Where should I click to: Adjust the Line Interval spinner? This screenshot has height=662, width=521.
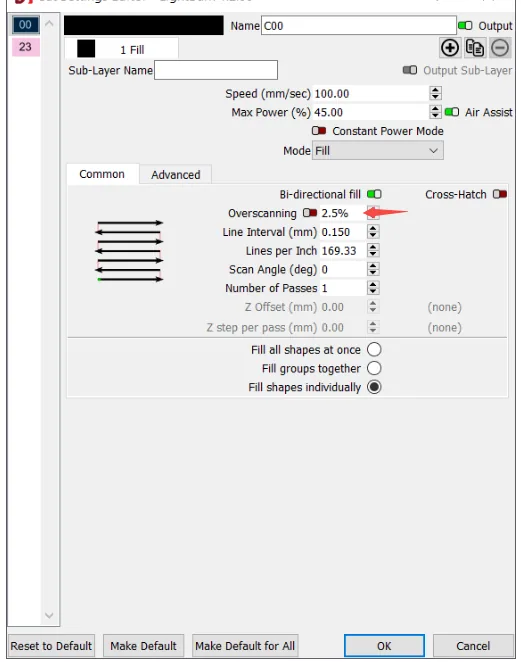pos(372,232)
